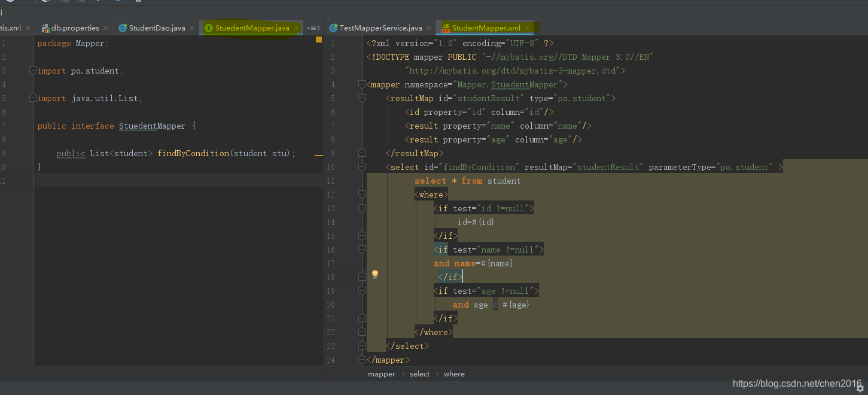This screenshot has height=395, width=868.
Task: Click the warning marker on line 9 stripe
Action: click(318, 155)
